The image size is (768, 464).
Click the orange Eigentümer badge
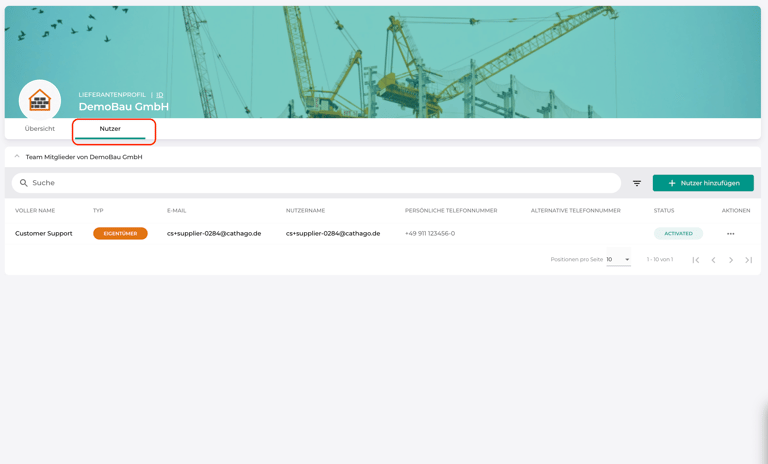tap(120, 234)
